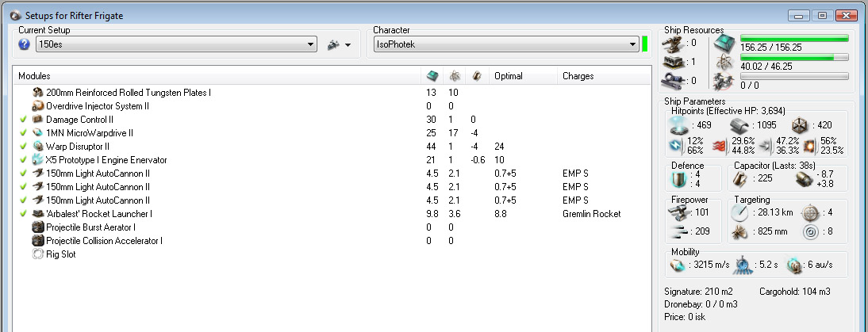
Task: Sort by the Optimal column header
Action: tap(508, 76)
